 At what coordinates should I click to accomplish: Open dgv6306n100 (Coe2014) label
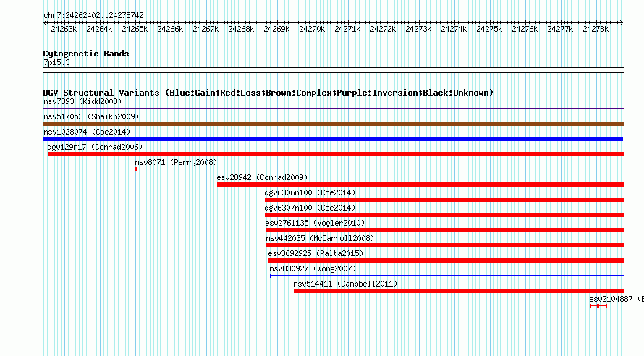310,192
